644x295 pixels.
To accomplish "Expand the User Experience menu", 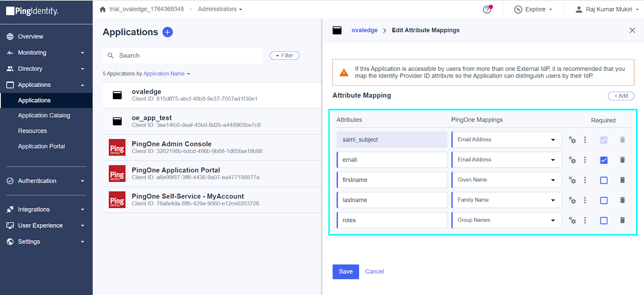I will coord(46,226).
